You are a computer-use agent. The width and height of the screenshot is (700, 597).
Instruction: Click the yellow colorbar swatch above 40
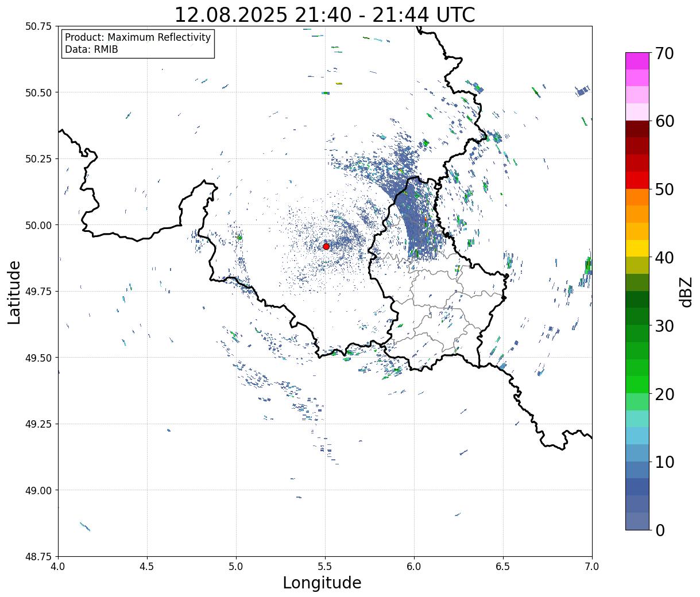(637, 248)
